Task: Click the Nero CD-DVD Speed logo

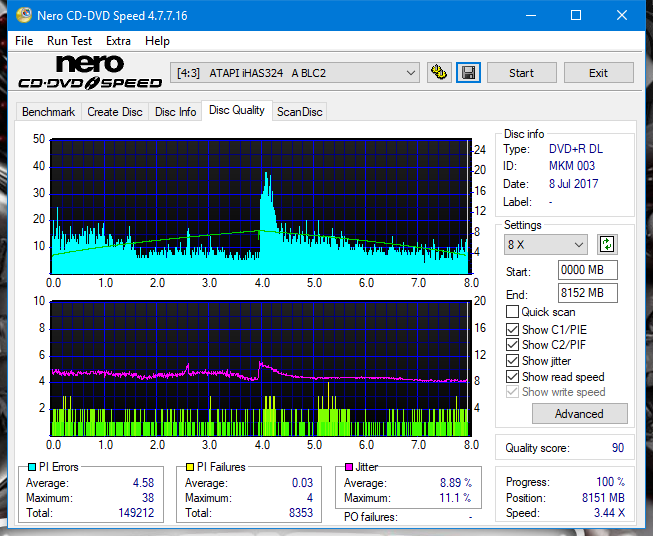Action: 90,72
